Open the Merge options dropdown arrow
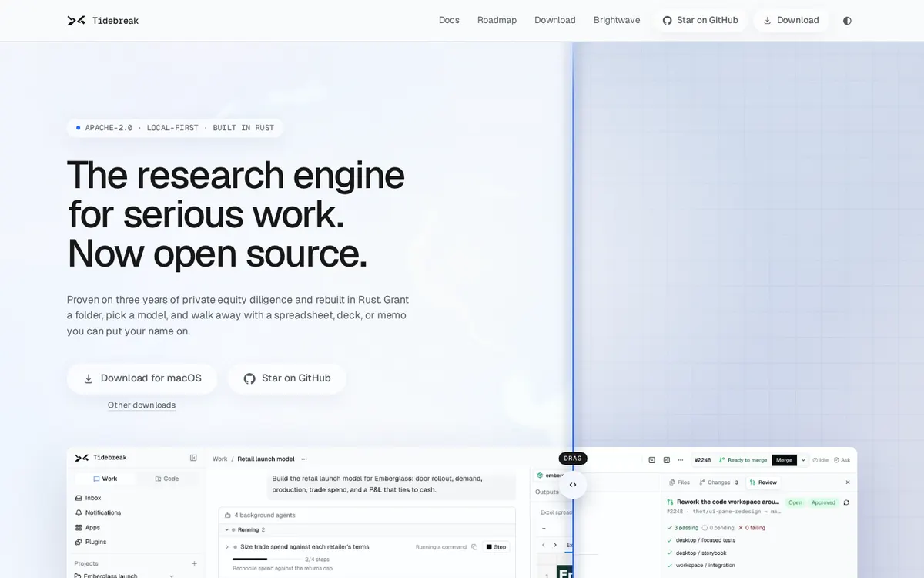Viewport: 924px width, 578px height. (804, 460)
